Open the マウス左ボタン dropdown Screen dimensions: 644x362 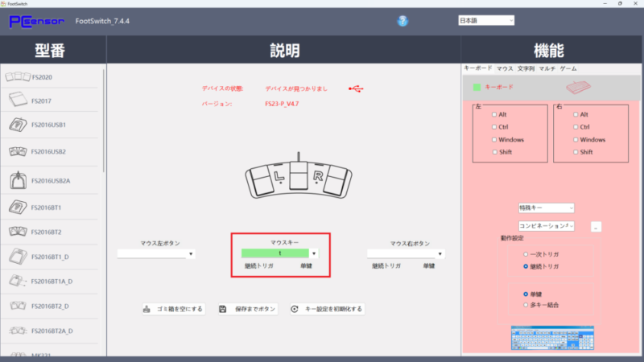click(156, 253)
